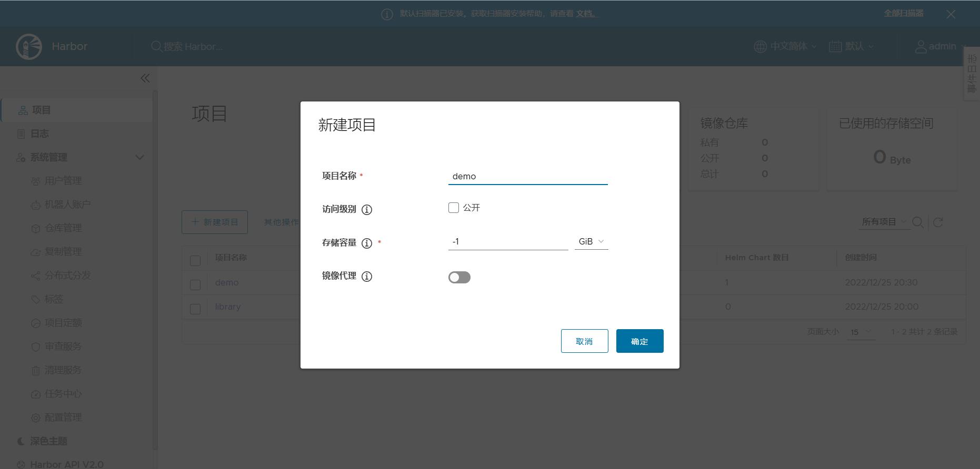Viewport: 980px width, 469px height.
Task: Click the refresh projects icon
Action: tap(938, 222)
